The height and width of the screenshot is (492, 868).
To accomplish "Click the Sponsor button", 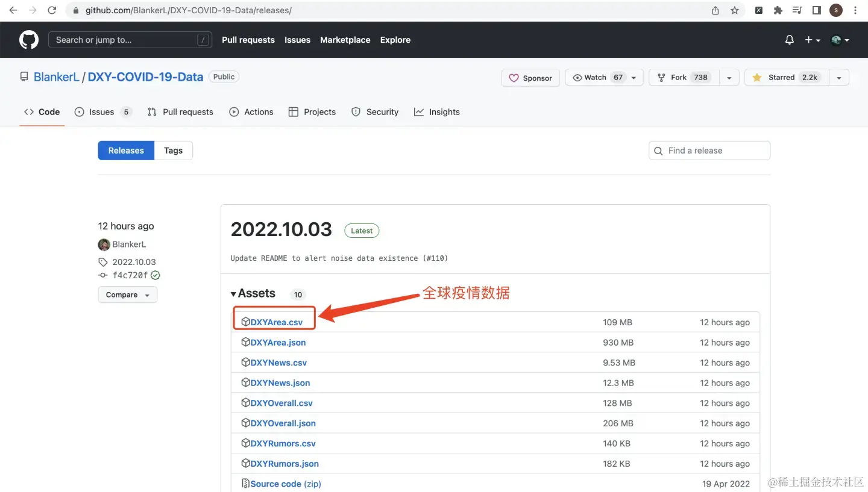I will 530,77.
